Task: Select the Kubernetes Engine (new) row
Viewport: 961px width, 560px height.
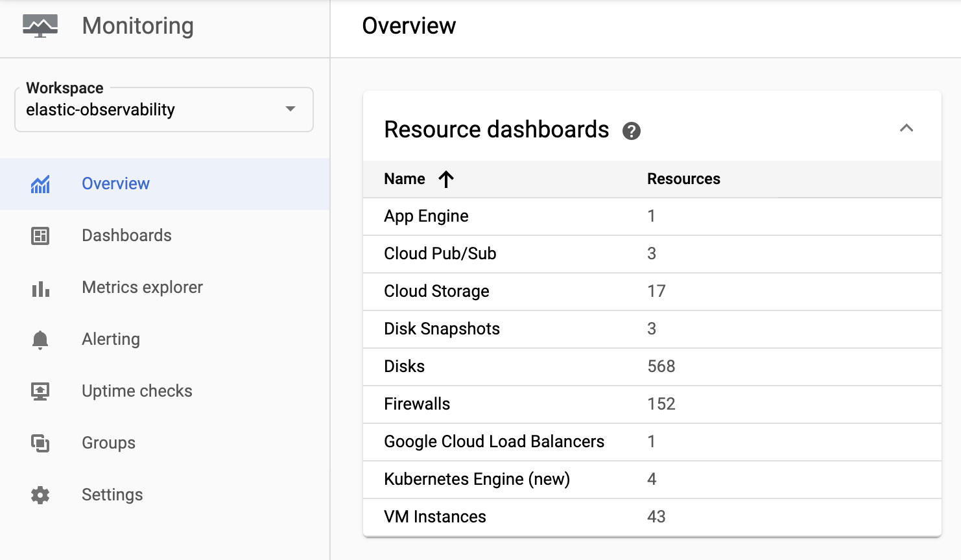Action: [477, 480]
